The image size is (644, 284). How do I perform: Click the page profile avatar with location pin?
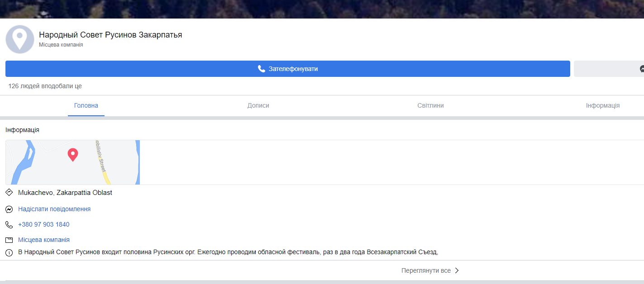click(x=20, y=39)
